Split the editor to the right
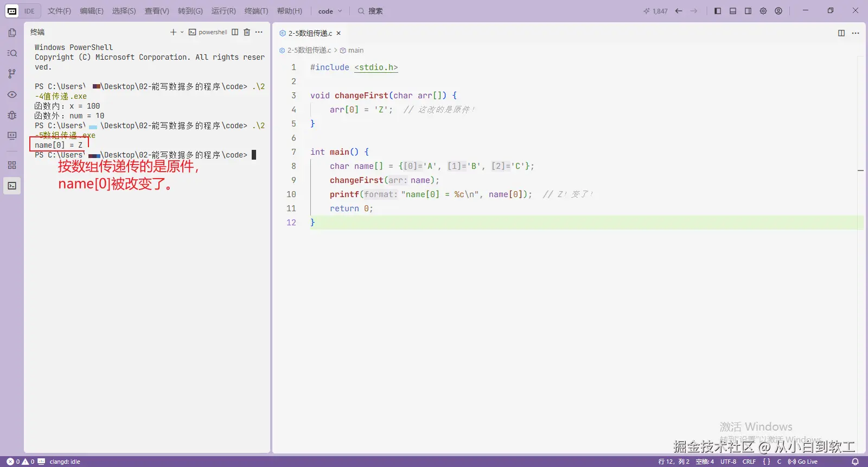The height and width of the screenshot is (467, 868). [841, 33]
